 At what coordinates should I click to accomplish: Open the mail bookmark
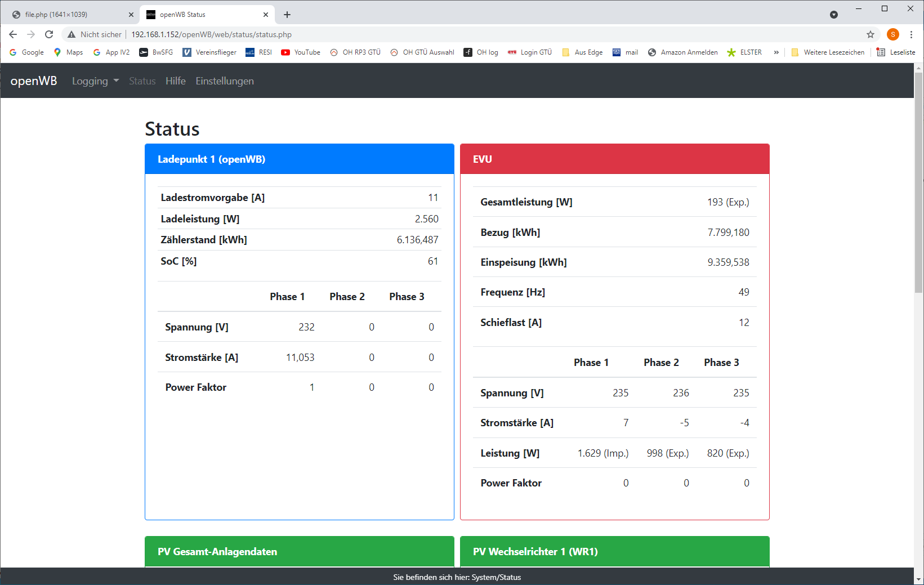pos(626,52)
